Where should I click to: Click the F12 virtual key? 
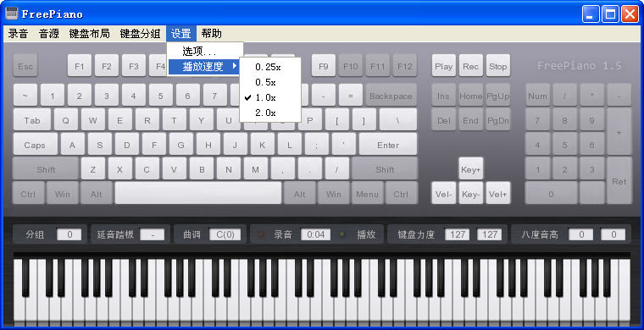coord(405,66)
